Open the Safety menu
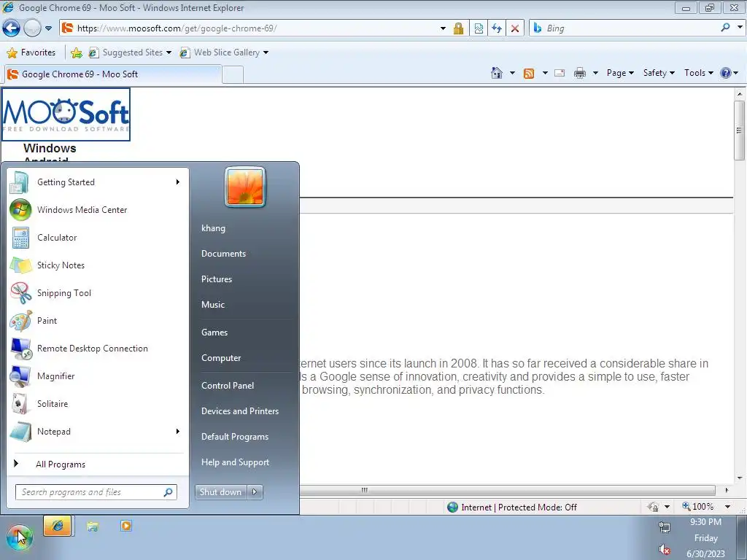The width and height of the screenshot is (747, 560). click(x=659, y=73)
